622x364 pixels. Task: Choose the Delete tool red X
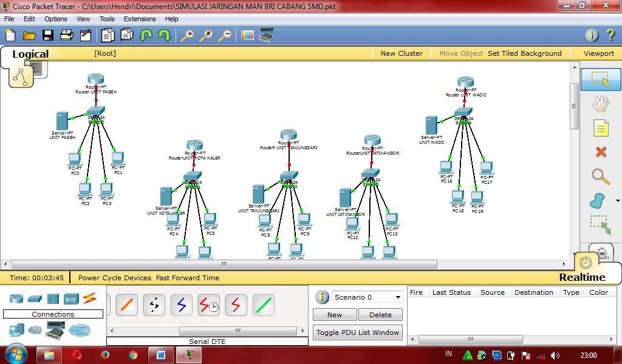pos(601,152)
